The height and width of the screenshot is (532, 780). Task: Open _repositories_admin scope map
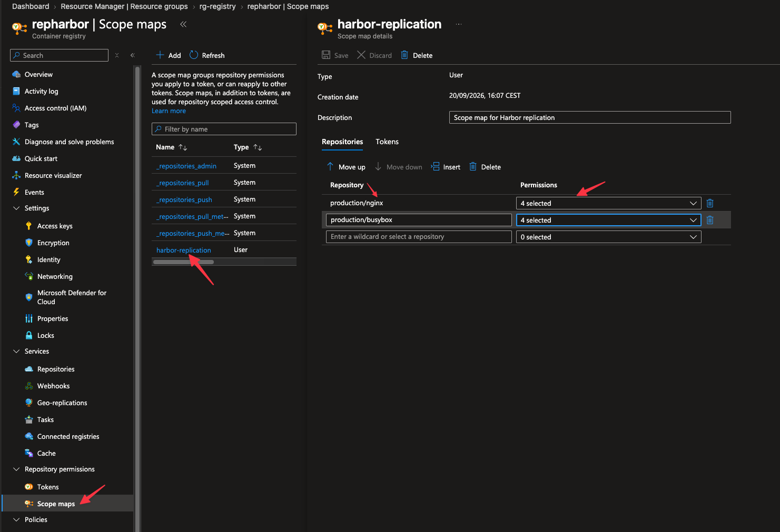[186, 166]
